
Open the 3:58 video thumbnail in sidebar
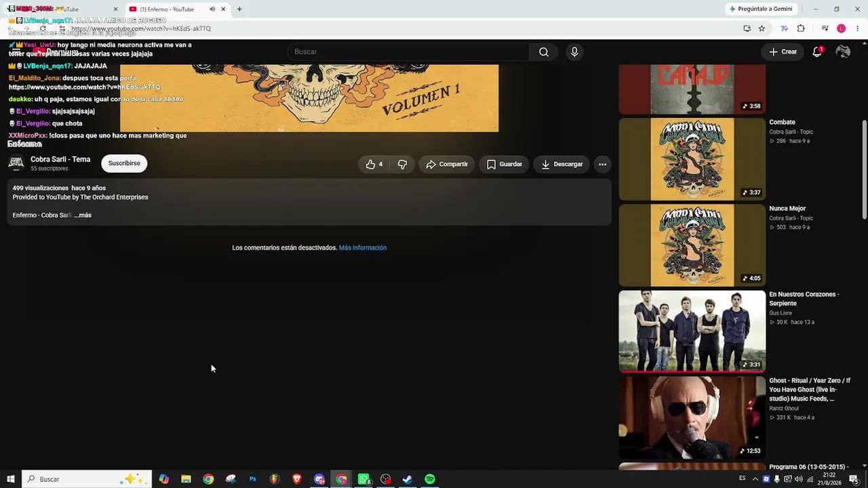pos(692,89)
